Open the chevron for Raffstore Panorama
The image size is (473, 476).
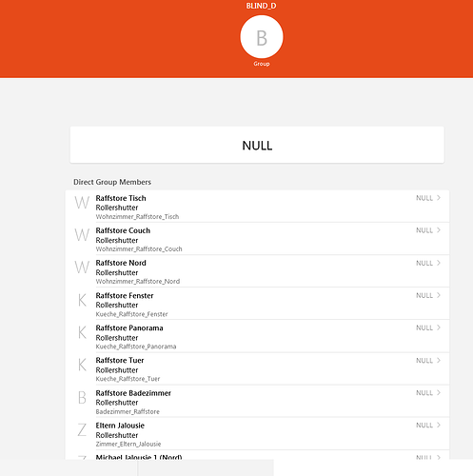439,327
